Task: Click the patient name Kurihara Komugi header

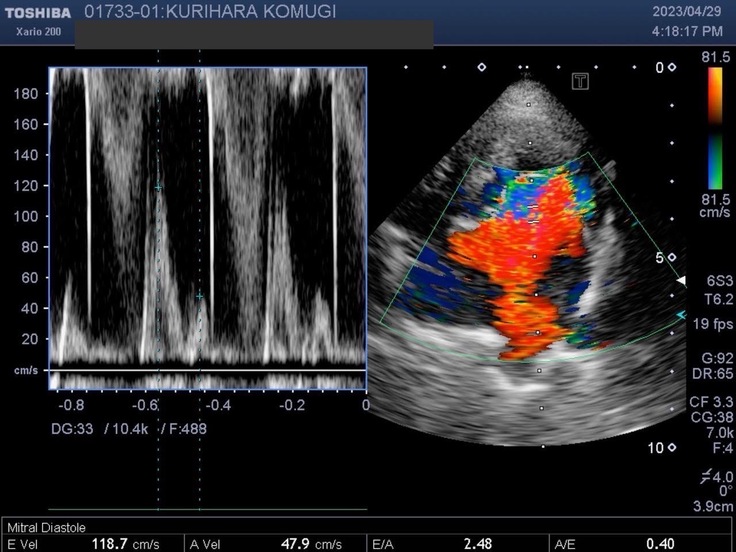Action: pyautogui.click(x=209, y=12)
